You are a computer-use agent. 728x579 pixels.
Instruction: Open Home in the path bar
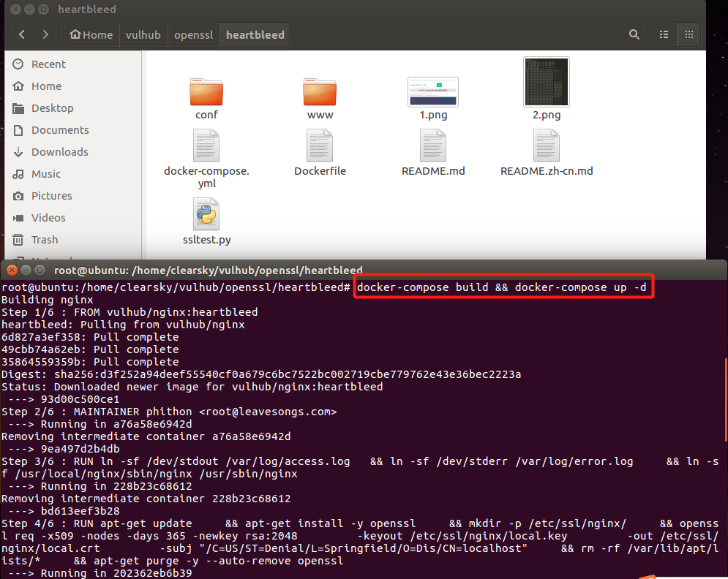tap(91, 35)
